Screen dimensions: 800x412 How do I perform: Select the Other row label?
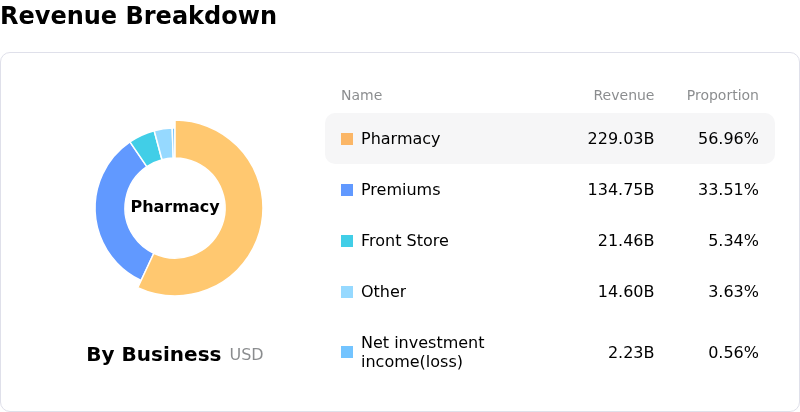tap(383, 292)
